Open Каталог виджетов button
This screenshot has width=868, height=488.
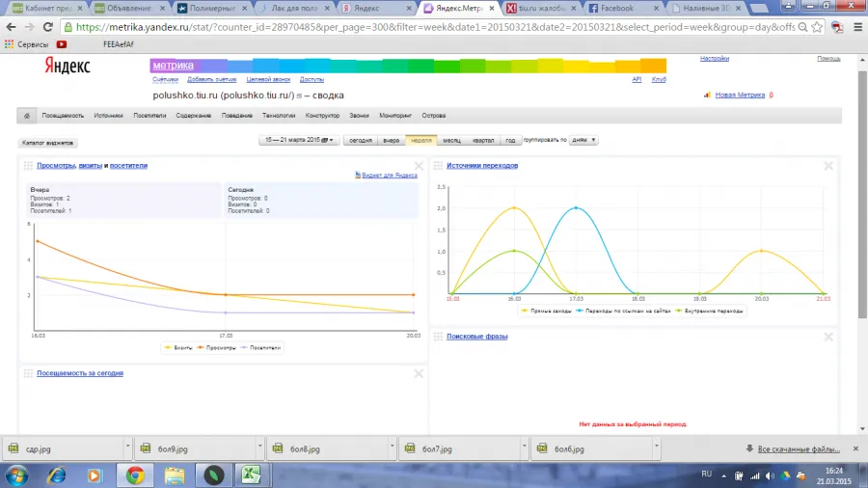click(47, 143)
